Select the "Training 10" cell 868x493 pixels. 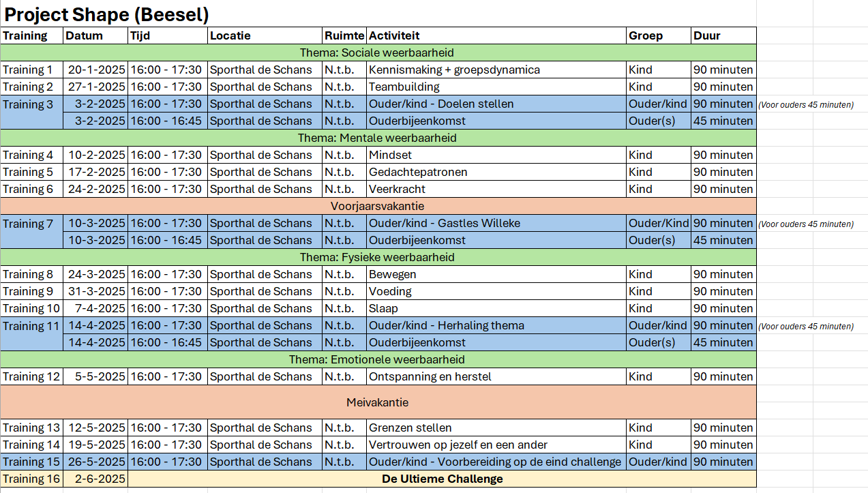coord(32,308)
